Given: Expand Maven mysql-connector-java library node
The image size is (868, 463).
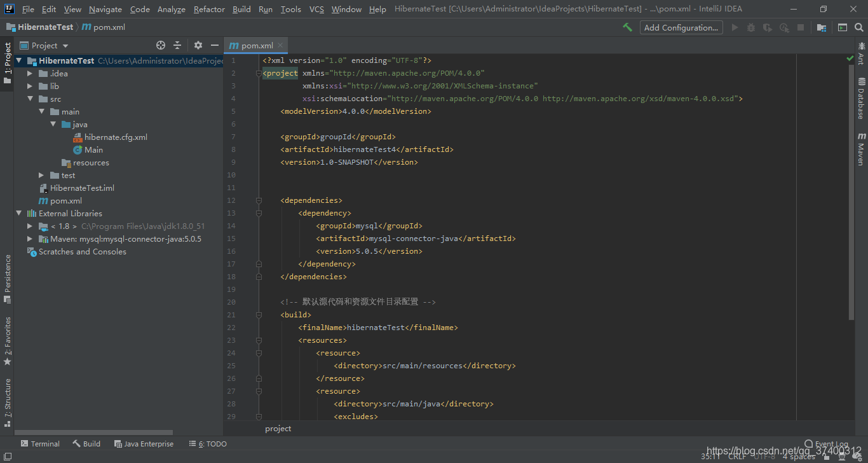Looking at the screenshot, I should (30, 239).
